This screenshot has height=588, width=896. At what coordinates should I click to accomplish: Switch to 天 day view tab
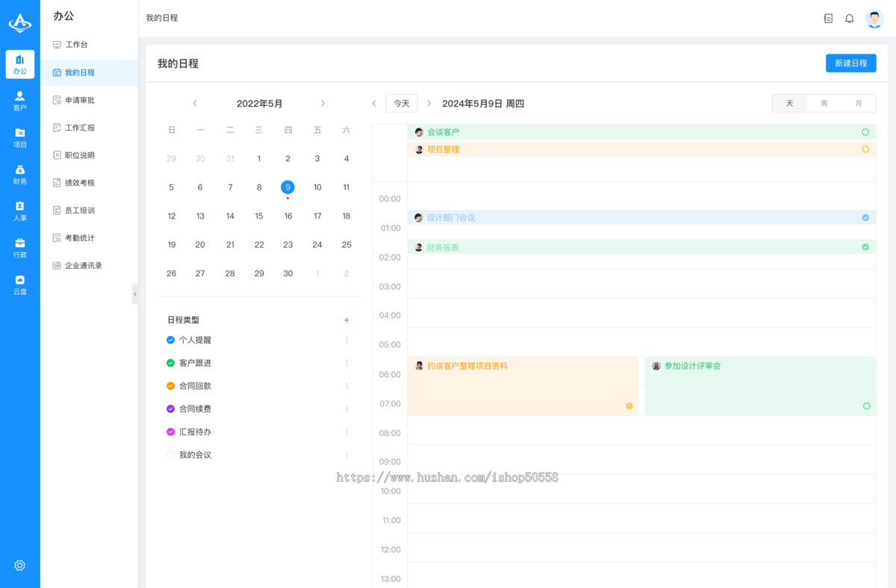[x=789, y=104]
